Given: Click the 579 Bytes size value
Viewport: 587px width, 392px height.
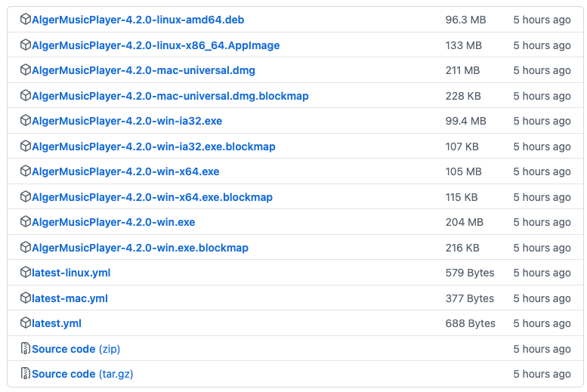Looking at the screenshot, I should tap(470, 273).
